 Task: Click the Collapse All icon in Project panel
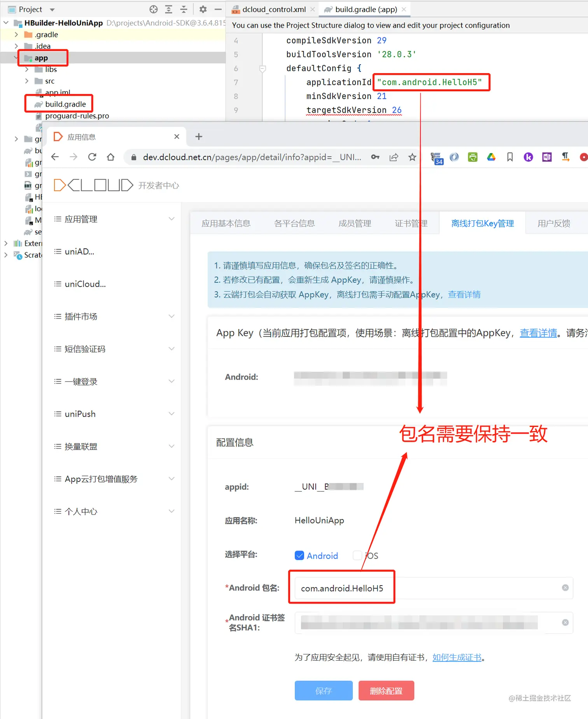tap(184, 9)
